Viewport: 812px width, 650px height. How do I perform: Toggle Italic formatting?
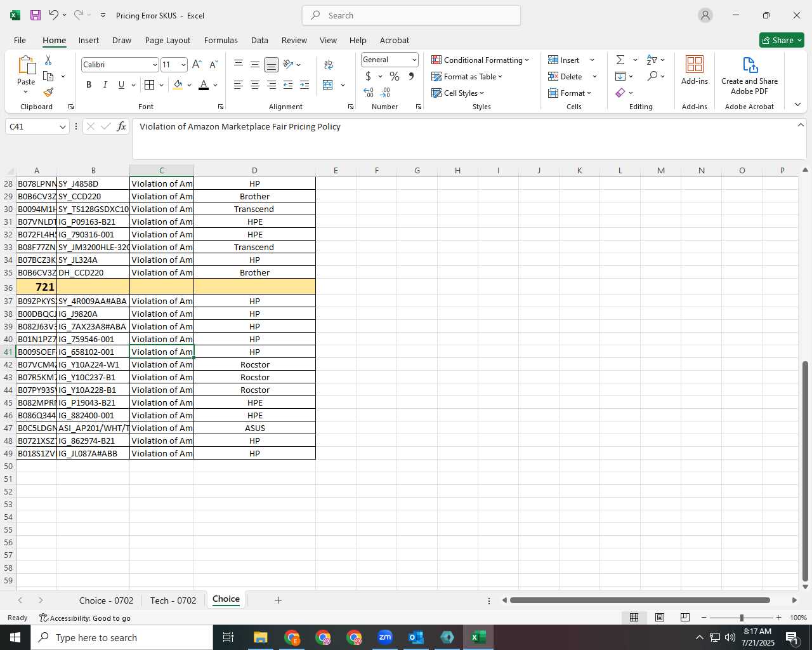pyautogui.click(x=105, y=85)
